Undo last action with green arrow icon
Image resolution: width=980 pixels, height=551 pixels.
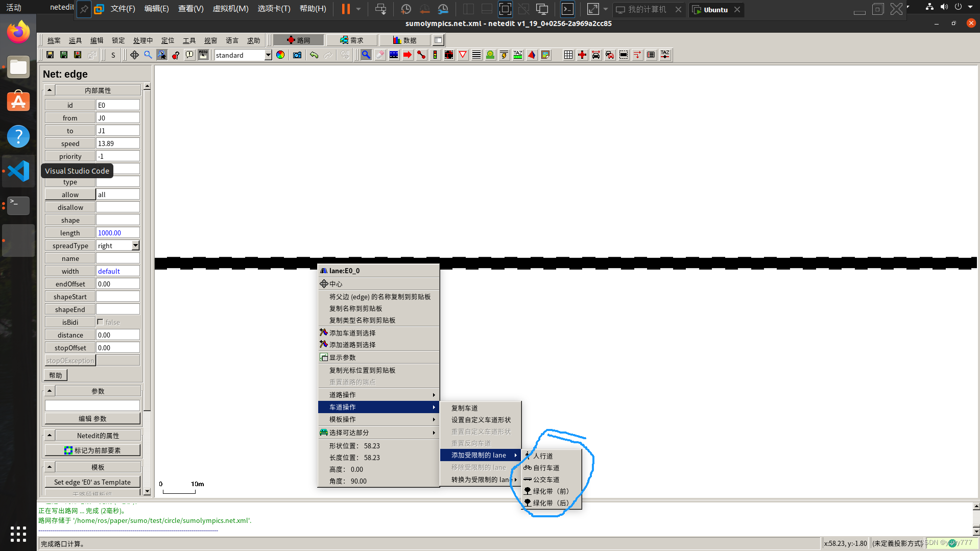(x=314, y=55)
